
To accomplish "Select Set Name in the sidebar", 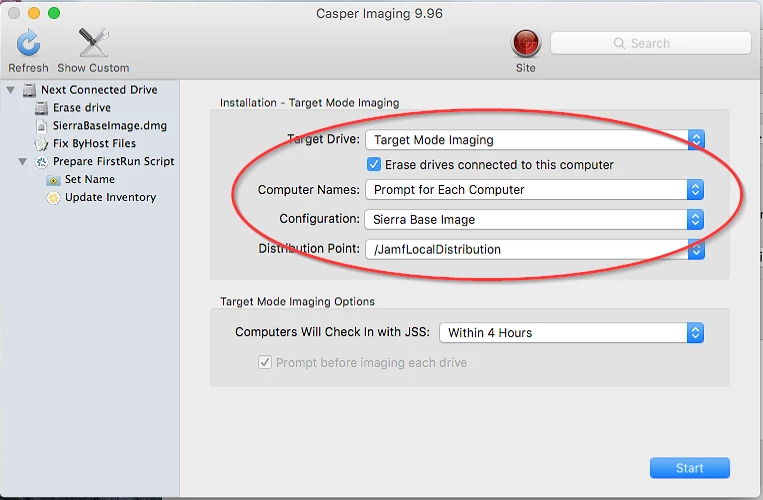I will pyautogui.click(x=90, y=179).
